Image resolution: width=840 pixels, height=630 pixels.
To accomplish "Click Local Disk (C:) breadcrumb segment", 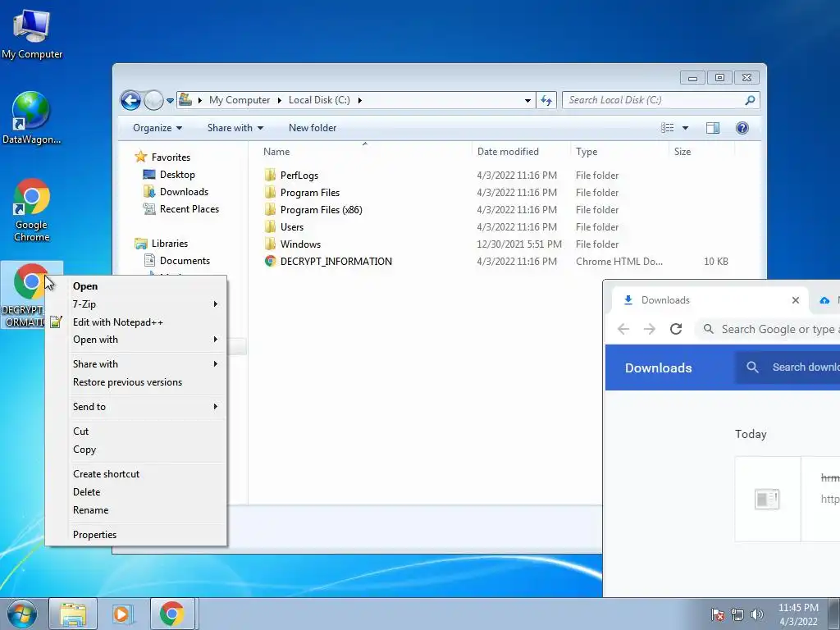I will click(x=319, y=100).
